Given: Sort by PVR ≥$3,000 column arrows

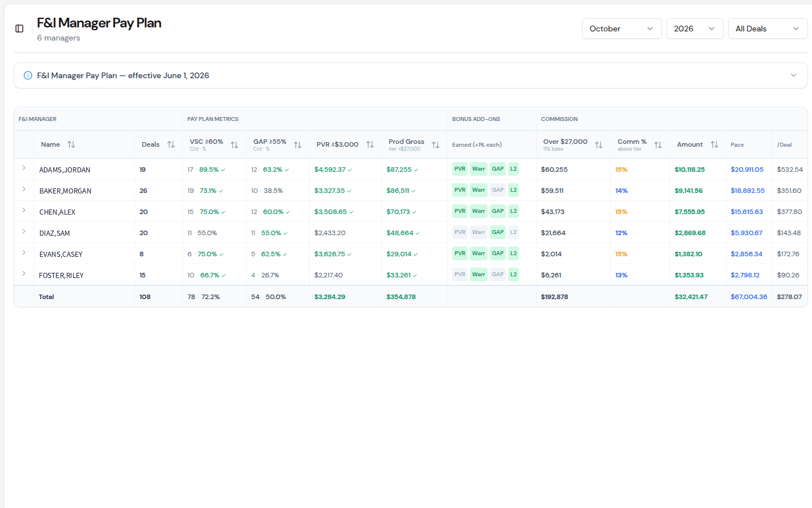Looking at the screenshot, I should (370, 144).
